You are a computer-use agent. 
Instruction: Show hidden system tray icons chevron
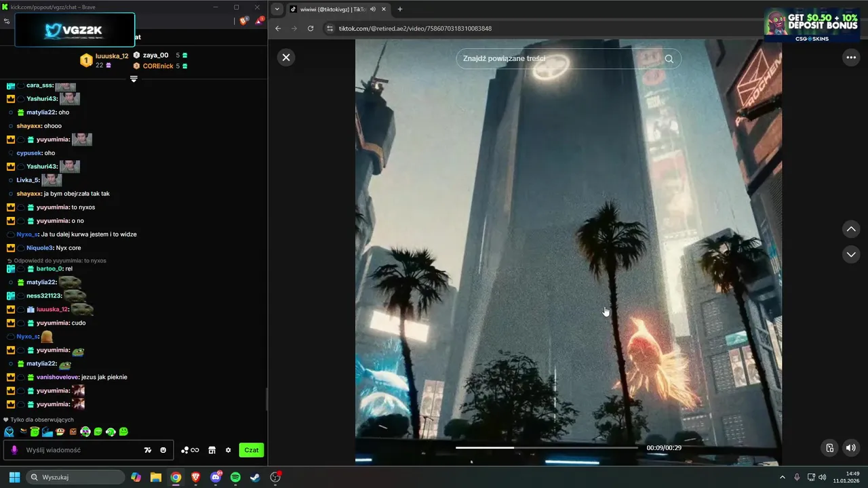tap(782, 477)
